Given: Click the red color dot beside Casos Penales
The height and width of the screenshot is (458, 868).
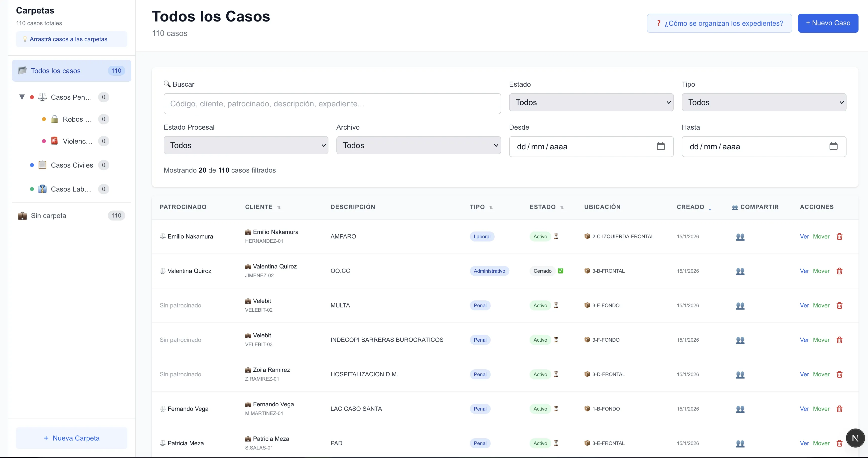Looking at the screenshot, I should point(32,97).
